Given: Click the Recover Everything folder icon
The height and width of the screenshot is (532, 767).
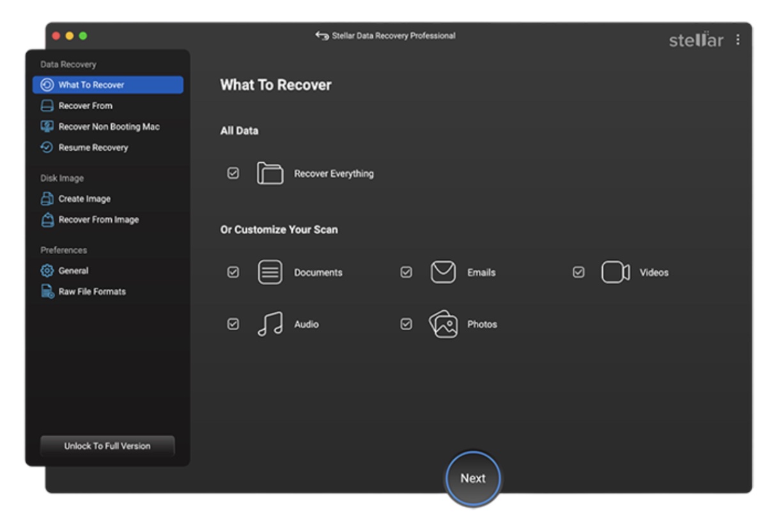Looking at the screenshot, I should [x=270, y=172].
